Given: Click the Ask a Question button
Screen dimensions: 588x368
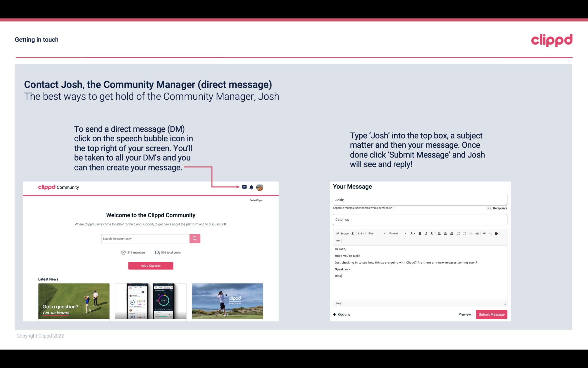Looking at the screenshot, I should (151, 265).
